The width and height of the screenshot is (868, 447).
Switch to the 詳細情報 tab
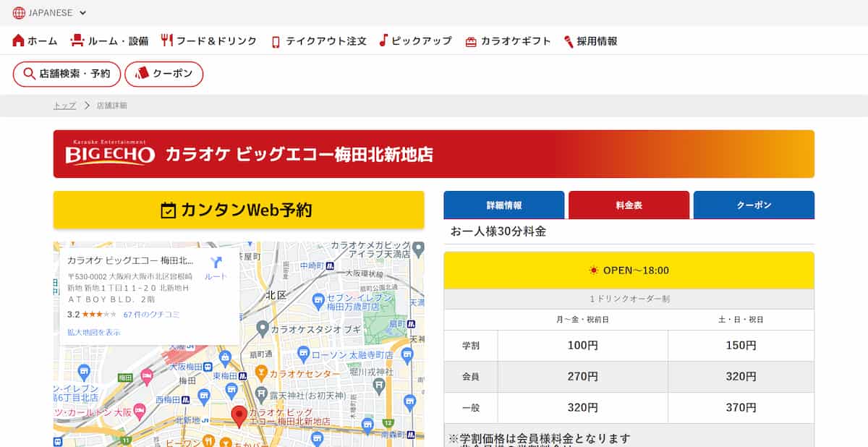[x=503, y=205]
